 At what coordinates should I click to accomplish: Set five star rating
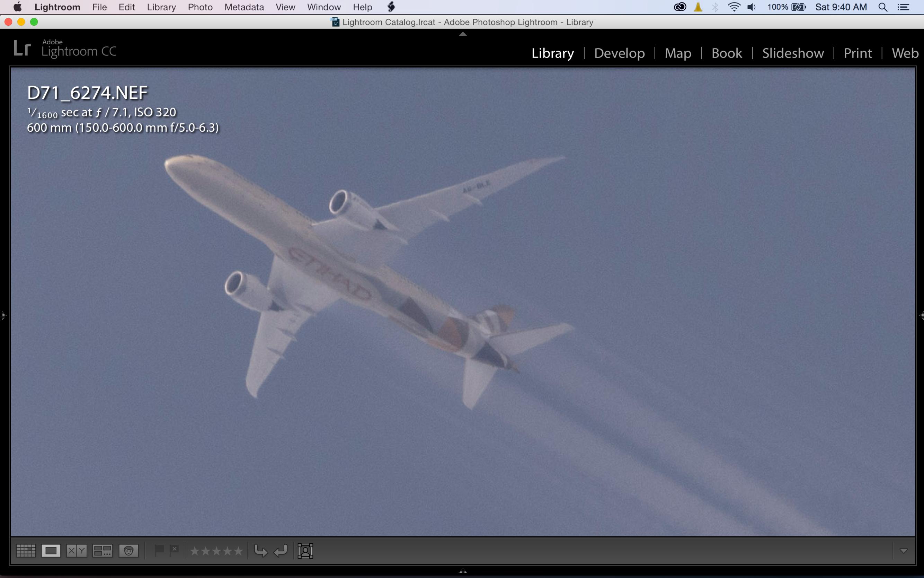click(238, 551)
